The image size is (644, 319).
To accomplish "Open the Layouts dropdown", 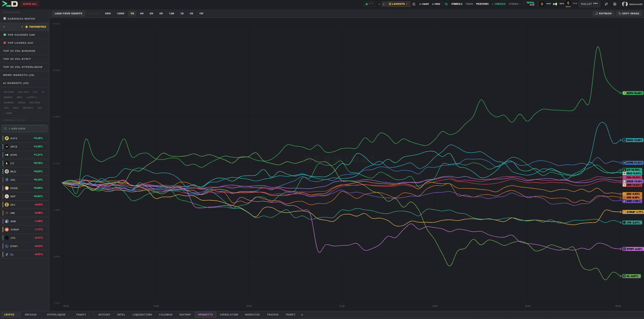I will point(398,4).
